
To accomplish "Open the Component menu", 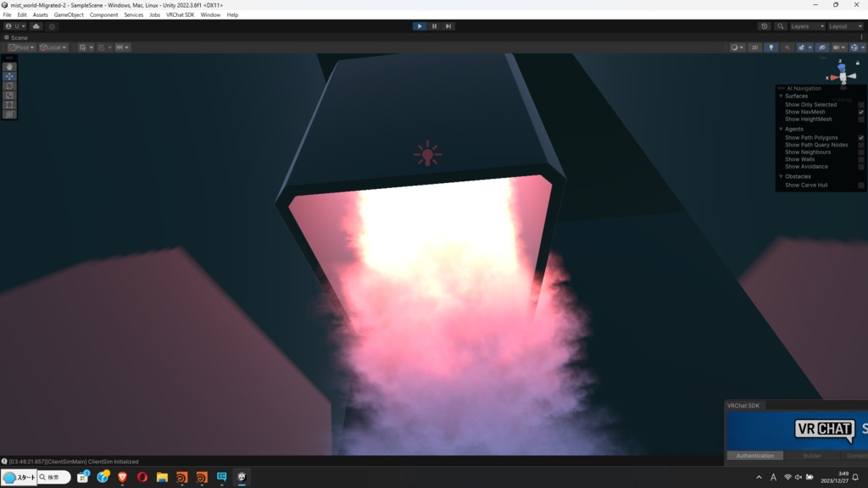I will click(x=103, y=15).
